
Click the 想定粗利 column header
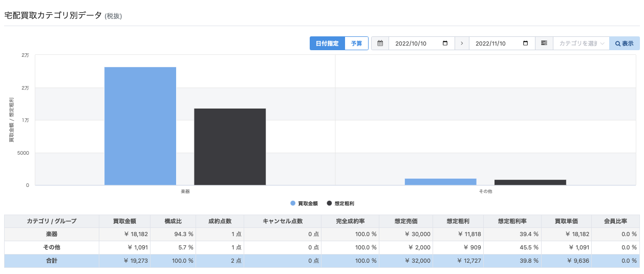458,221
